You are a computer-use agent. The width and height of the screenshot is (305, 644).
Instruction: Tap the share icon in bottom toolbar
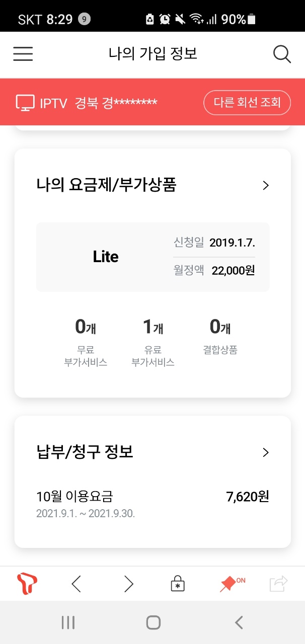tap(278, 584)
